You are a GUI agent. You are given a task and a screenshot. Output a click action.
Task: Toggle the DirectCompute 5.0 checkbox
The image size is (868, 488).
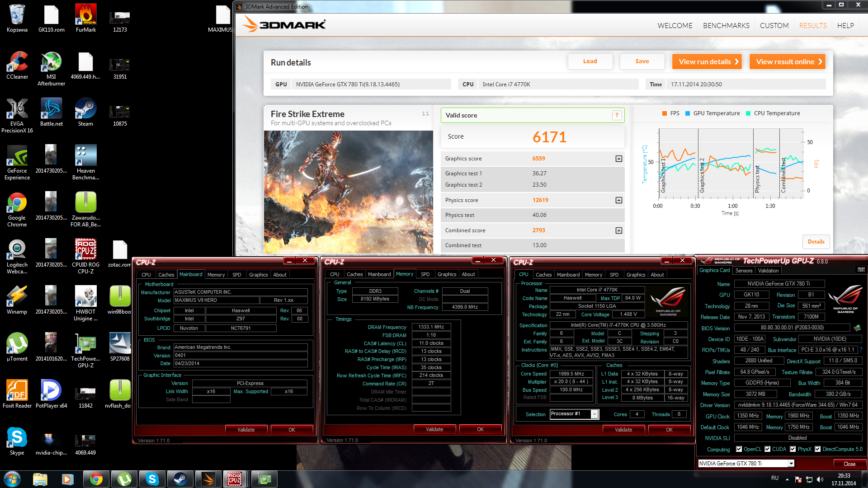[x=817, y=449]
